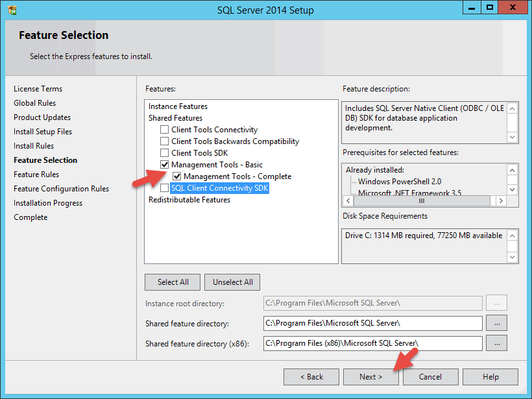Click the SQL Server setup title bar icon
The height and width of the screenshot is (399, 532).
coord(12,10)
